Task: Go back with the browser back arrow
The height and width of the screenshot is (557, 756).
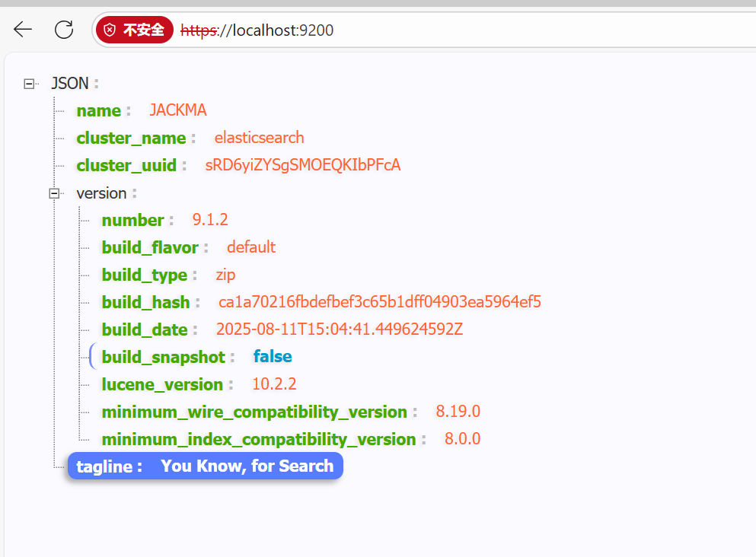Action: coord(23,30)
